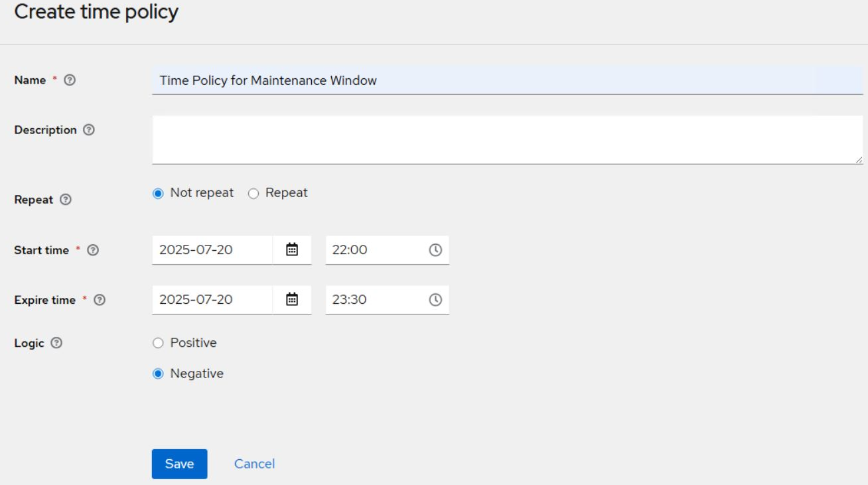868x485 pixels.
Task: Open the Start time calendar picker
Action: pyautogui.click(x=292, y=249)
